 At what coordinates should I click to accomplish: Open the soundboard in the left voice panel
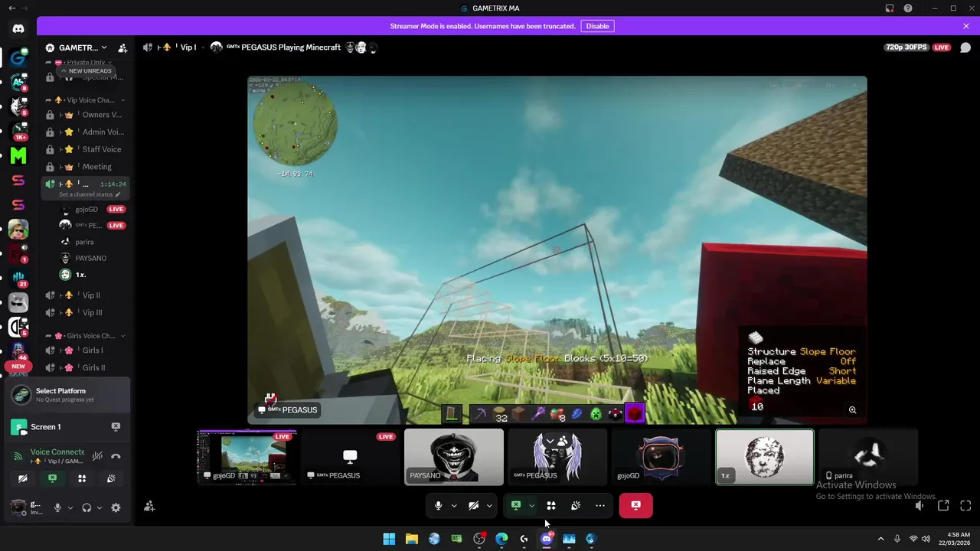coord(111,478)
